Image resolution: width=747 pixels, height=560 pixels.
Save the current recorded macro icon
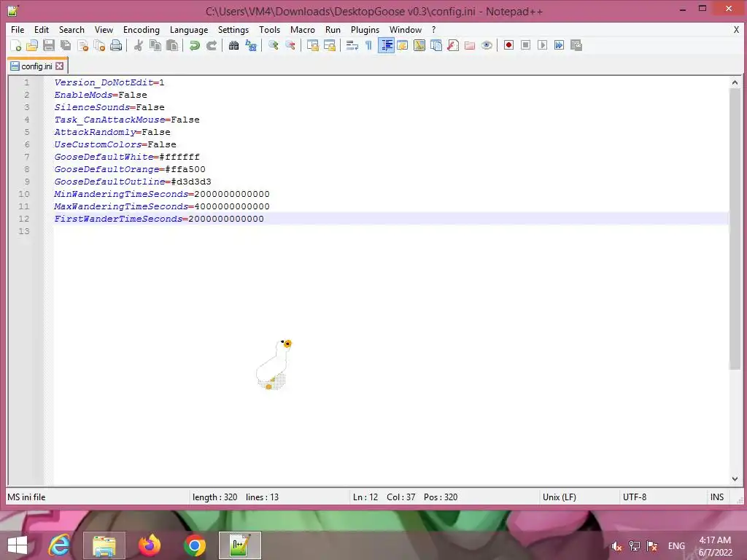pyautogui.click(x=576, y=45)
